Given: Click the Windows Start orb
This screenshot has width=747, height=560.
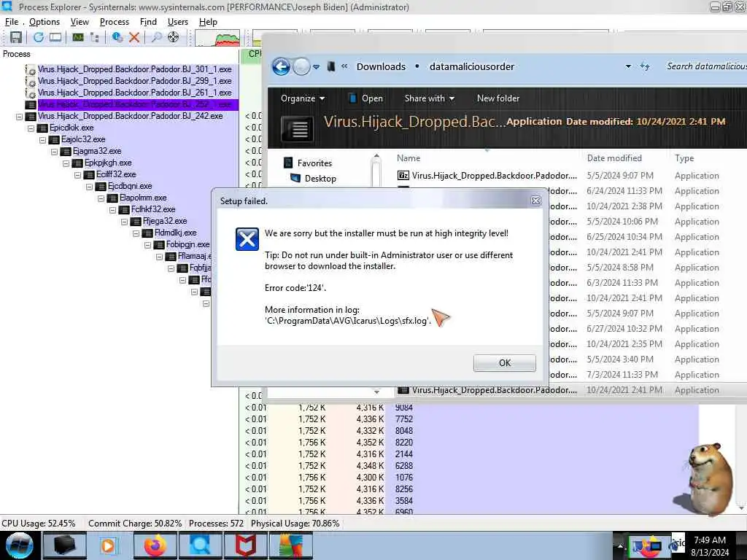Looking at the screenshot, I should click(x=20, y=545).
